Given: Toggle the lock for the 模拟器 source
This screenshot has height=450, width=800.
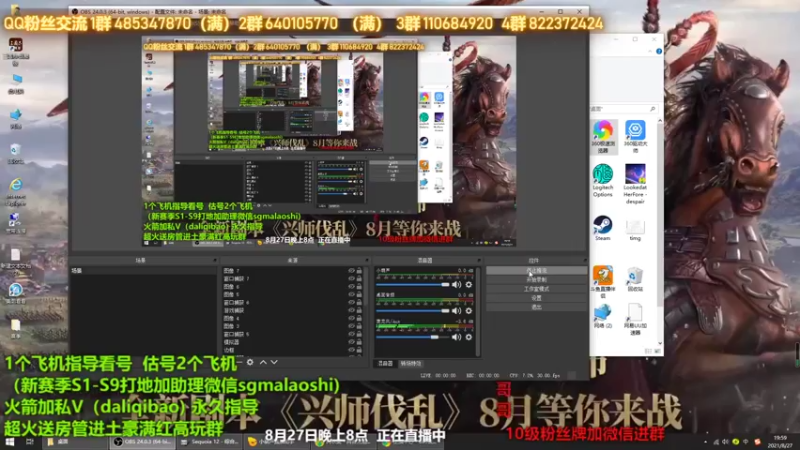Looking at the screenshot, I should tap(359, 342).
